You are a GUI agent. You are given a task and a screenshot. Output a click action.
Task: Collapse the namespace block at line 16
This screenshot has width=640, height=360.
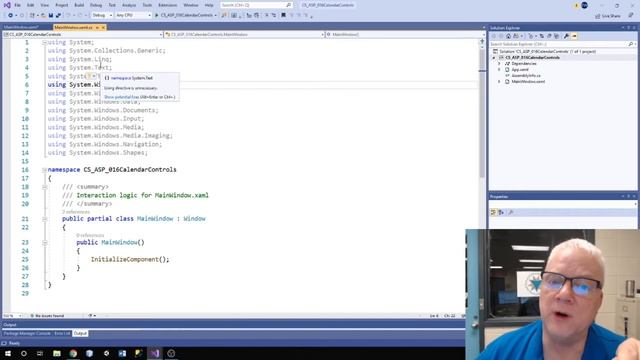click(44, 169)
